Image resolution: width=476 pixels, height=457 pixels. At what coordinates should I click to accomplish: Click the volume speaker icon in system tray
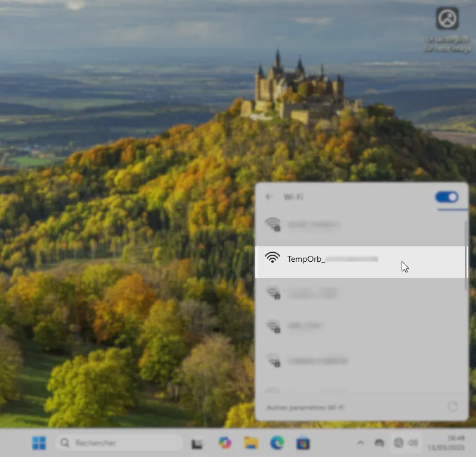[x=413, y=443]
